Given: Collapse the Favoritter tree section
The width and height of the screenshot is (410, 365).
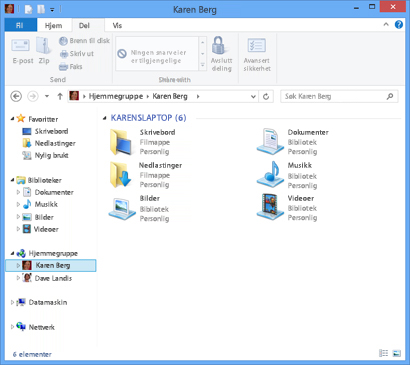Looking at the screenshot, I should coord(12,119).
